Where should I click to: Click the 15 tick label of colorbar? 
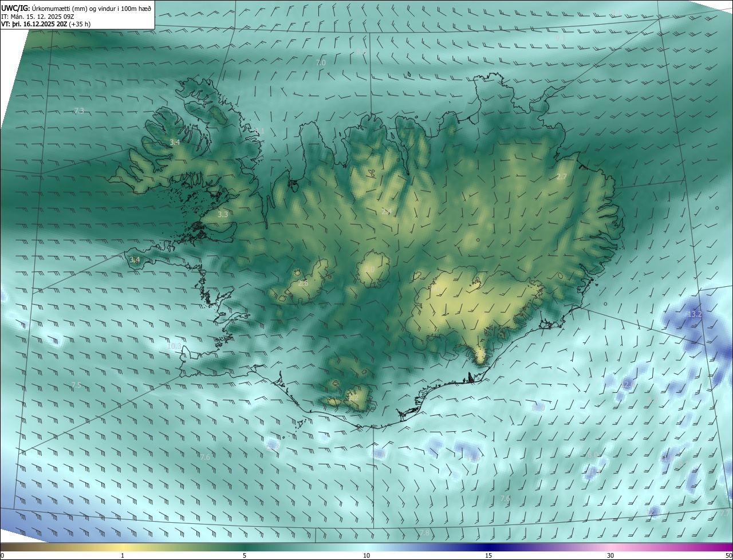pos(488,555)
